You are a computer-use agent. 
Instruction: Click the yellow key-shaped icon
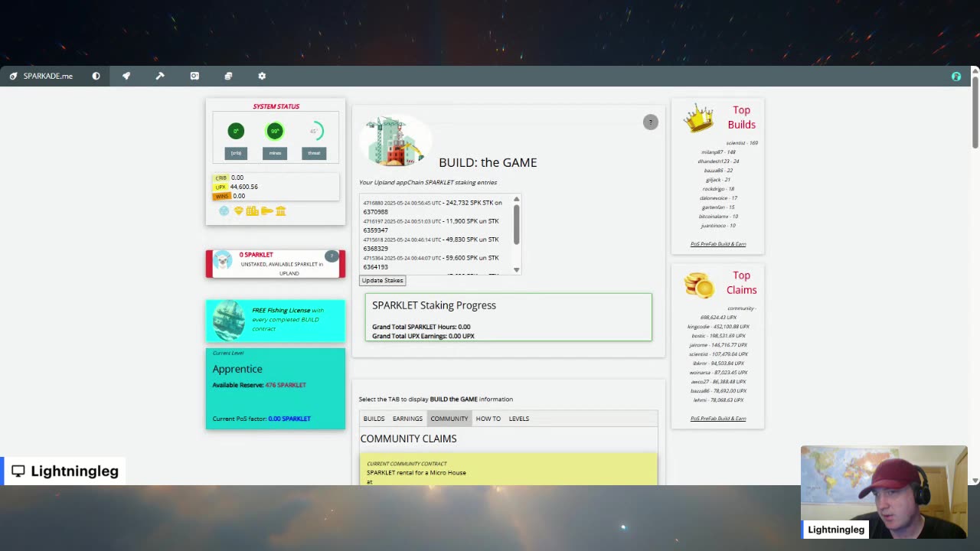tap(266, 210)
